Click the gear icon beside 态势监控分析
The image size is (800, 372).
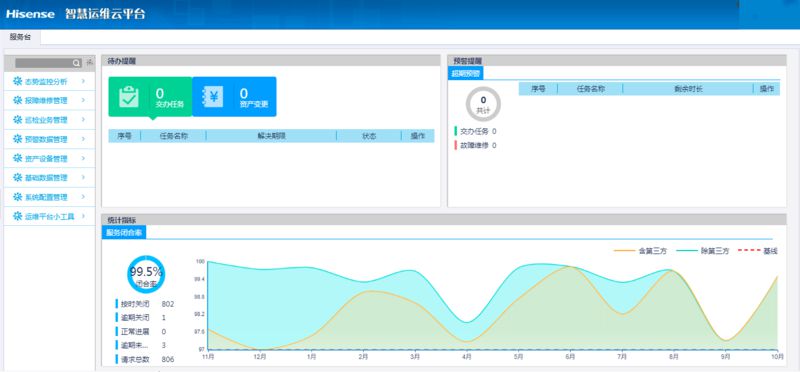[18, 81]
